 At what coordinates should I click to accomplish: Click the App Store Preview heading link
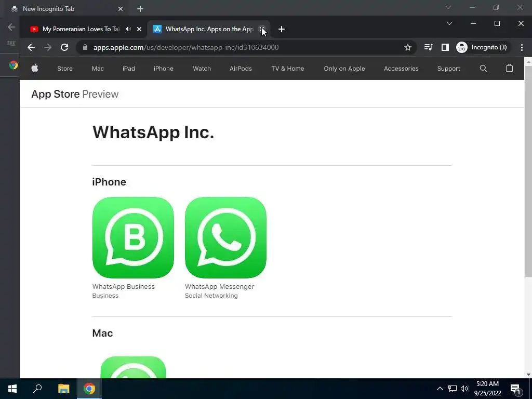pyautogui.click(x=75, y=94)
